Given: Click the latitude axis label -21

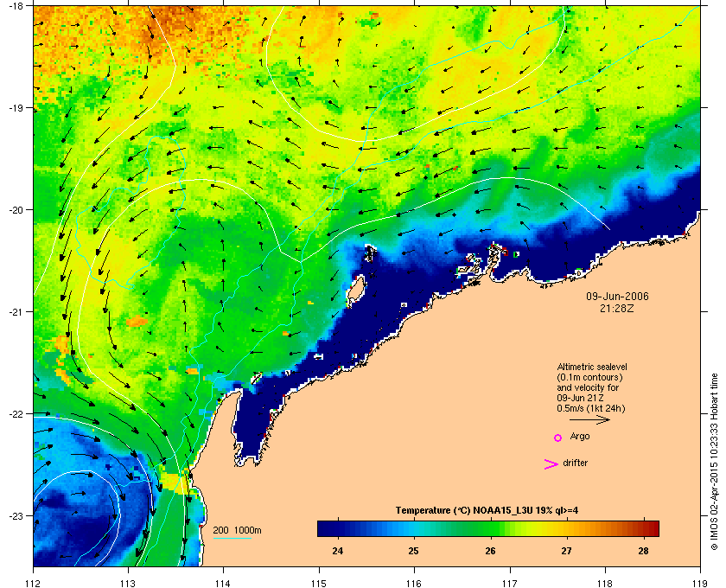Looking at the screenshot, I should pos(16,311).
